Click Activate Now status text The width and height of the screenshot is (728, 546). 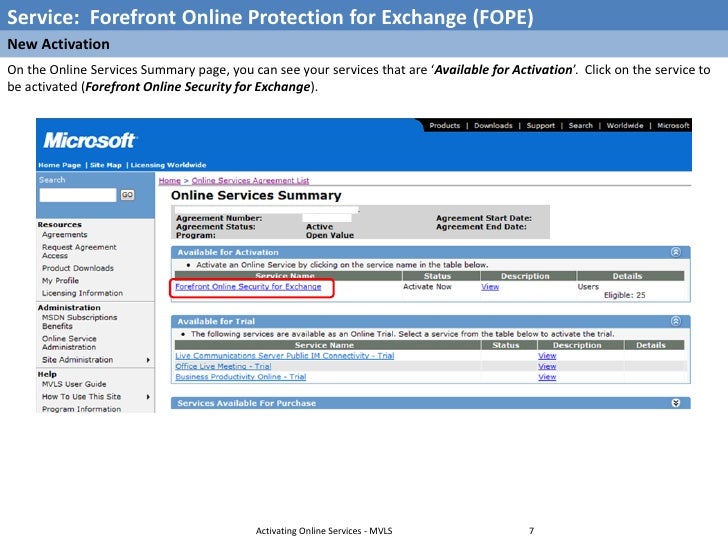point(427,287)
